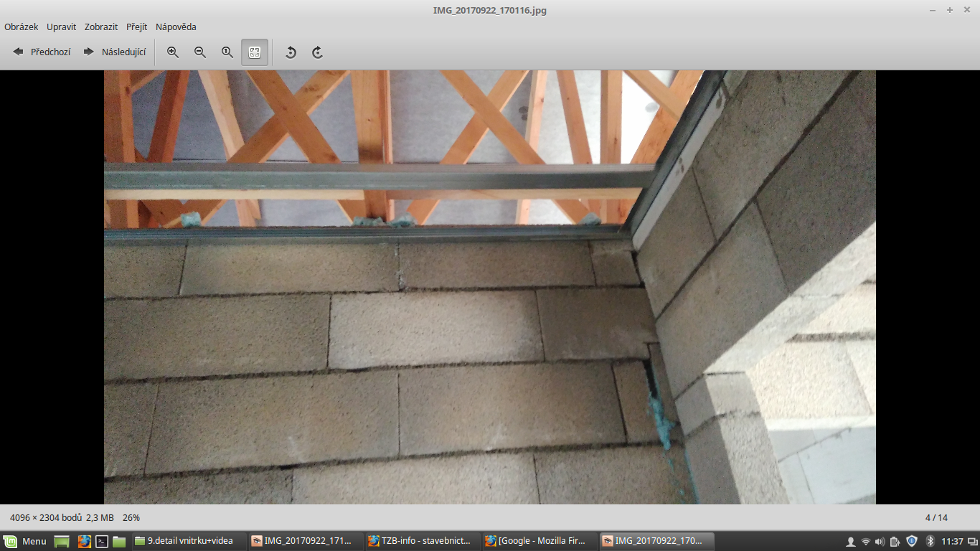Expand the Zobrazit menu
This screenshot has height=551, width=980.
point(101,27)
